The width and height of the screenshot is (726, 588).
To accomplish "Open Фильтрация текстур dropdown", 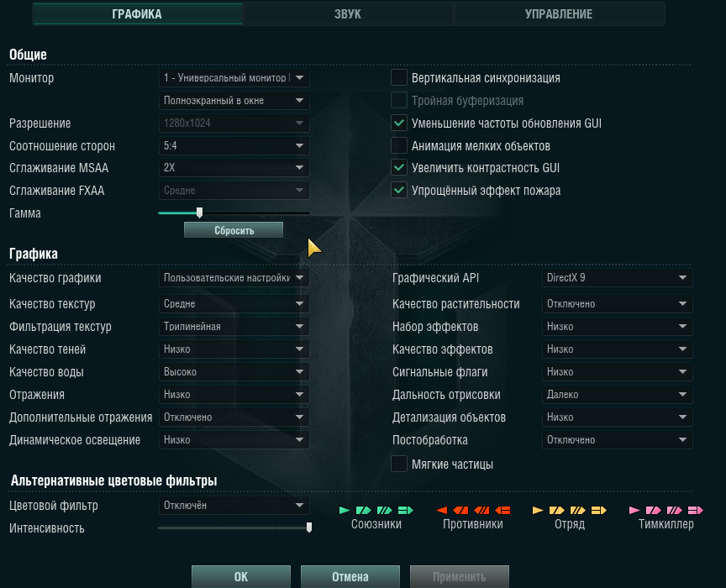I will point(234,327).
